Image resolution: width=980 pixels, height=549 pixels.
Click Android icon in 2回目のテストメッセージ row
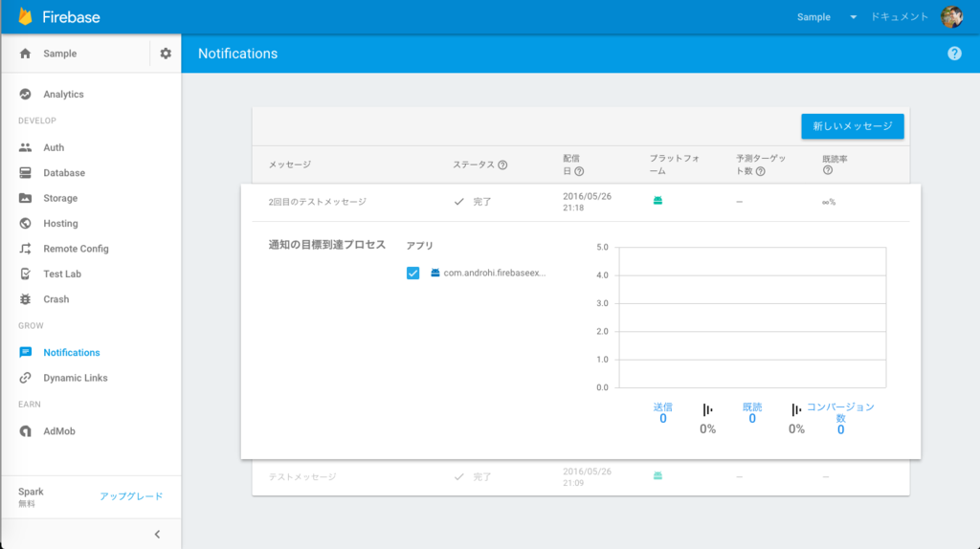pyautogui.click(x=657, y=201)
